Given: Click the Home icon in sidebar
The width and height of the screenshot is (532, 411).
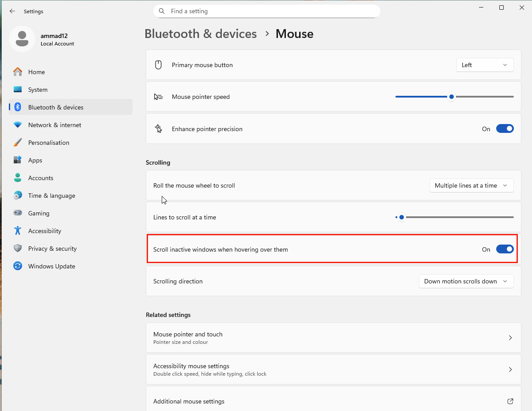Looking at the screenshot, I should pyautogui.click(x=18, y=72).
